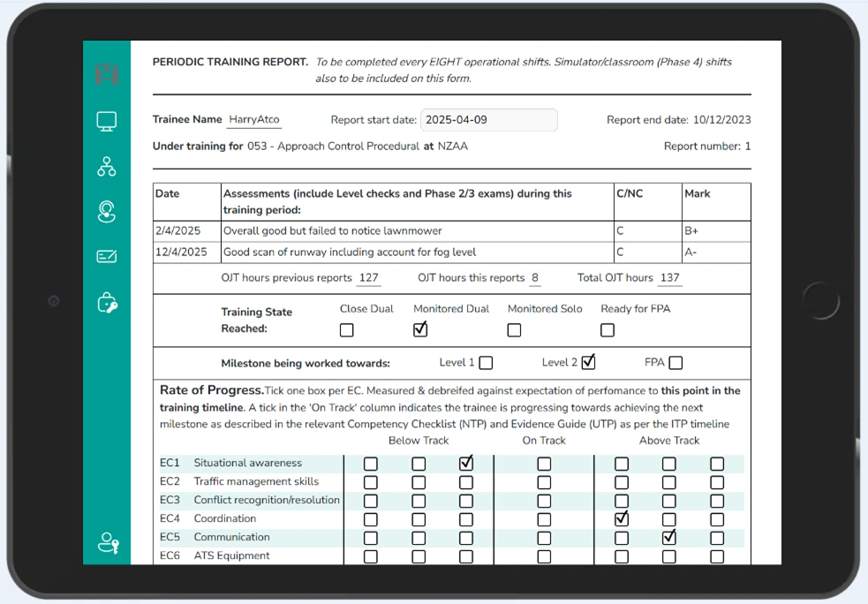Open the padlock with key sidebar icon
868x604 pixels.
[x=107, y=304]
